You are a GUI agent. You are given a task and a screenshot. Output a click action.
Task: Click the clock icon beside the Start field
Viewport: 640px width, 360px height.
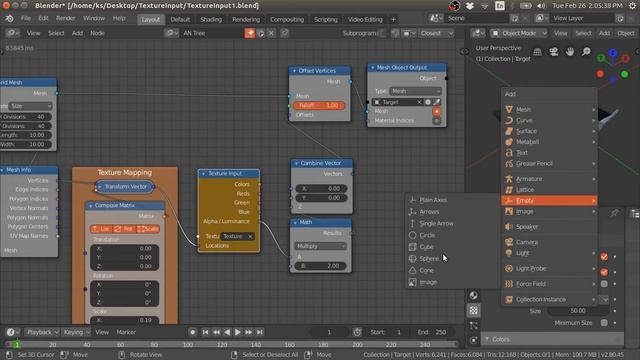[x=357, y=332]
